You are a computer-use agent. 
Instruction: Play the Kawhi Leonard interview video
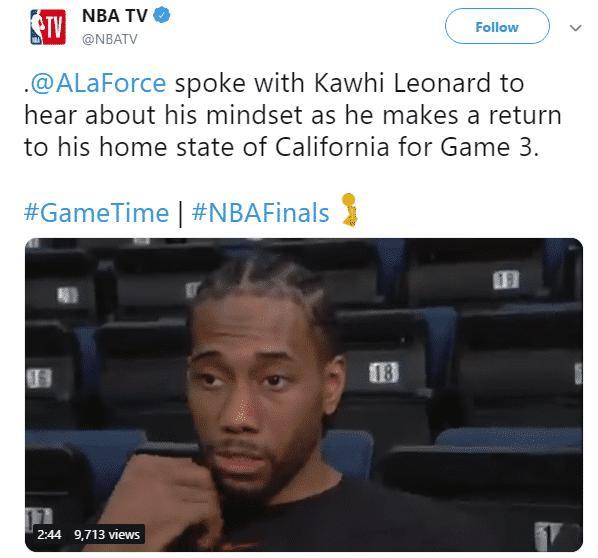(x=304, y=395)
